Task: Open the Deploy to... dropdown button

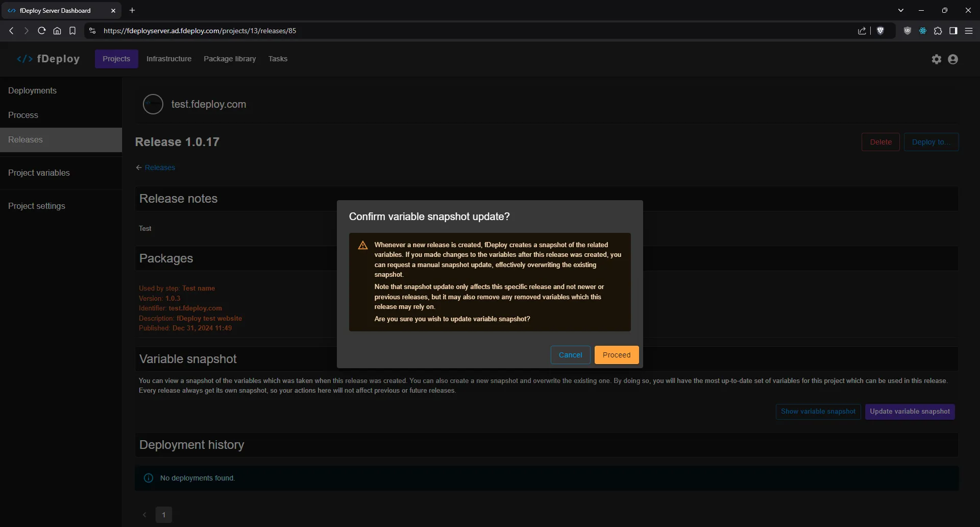Action: (x=931, y=142)
